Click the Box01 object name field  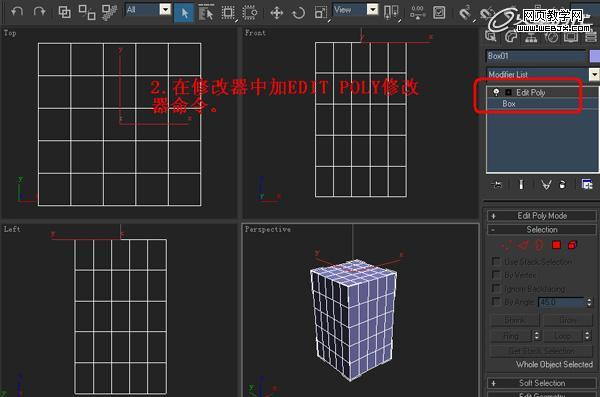coord(536,56)
